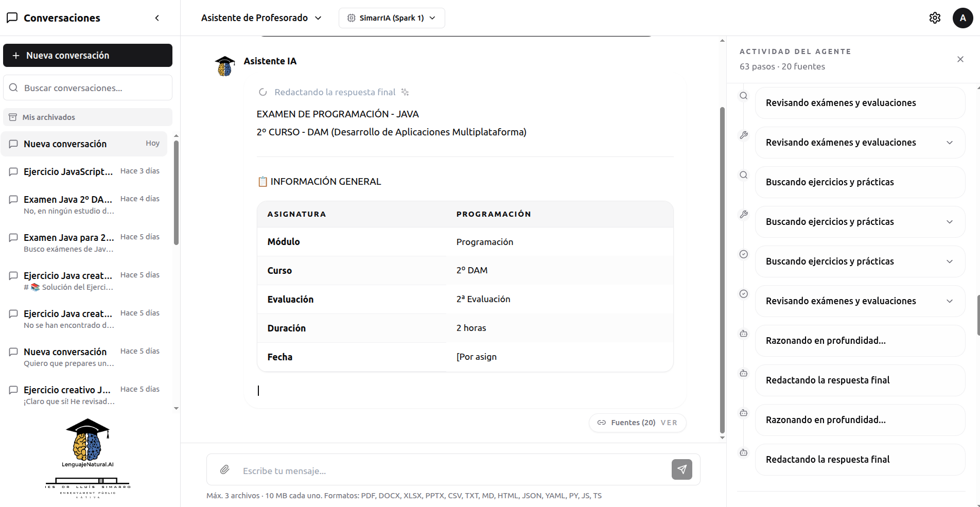Viewport: 980px width, 507px height.
Task: Focus the Buscar conversaciones search field
Action: 87,88
